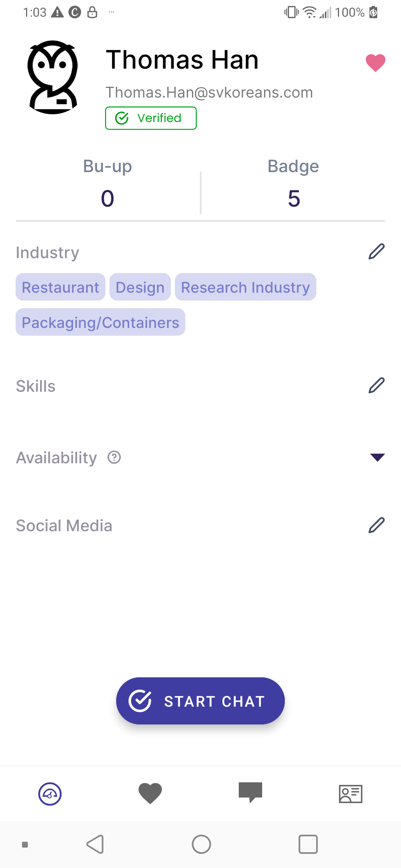This screenshot has width=401, height=868.
Task: Open the favorites heart tab
Action: (150, 794)
